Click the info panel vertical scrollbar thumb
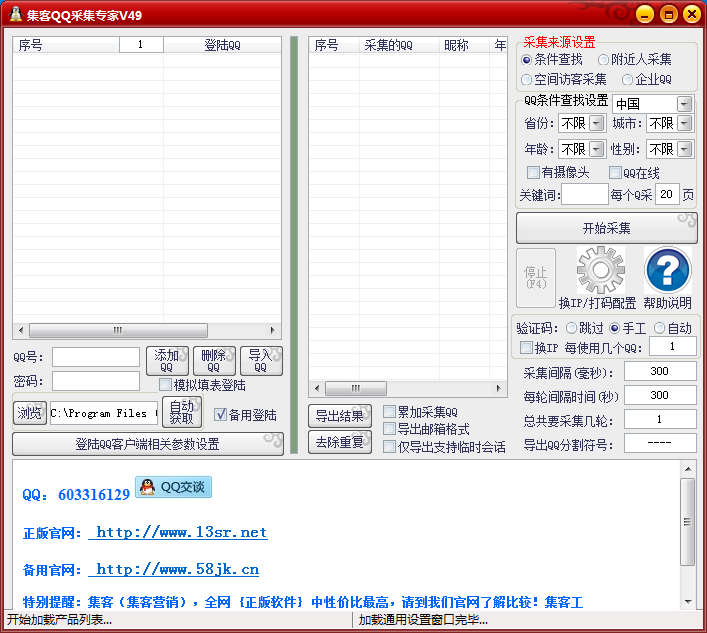This screenshot has width=707, height=633. 688,522
